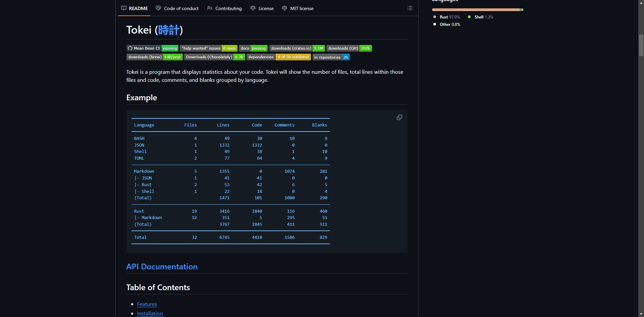Click the 'Language' column header text
644x317 pixels.
[x=144, y=125]
